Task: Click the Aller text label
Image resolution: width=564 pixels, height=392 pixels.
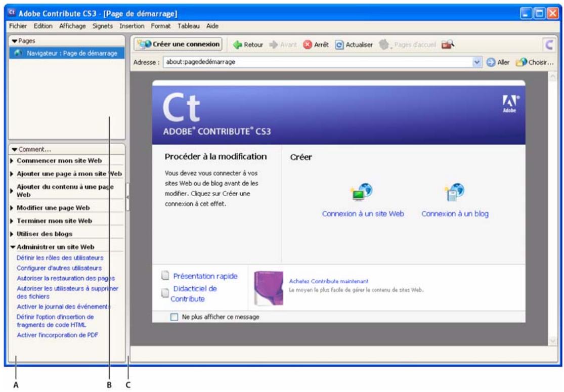Action: click(503, 62)
